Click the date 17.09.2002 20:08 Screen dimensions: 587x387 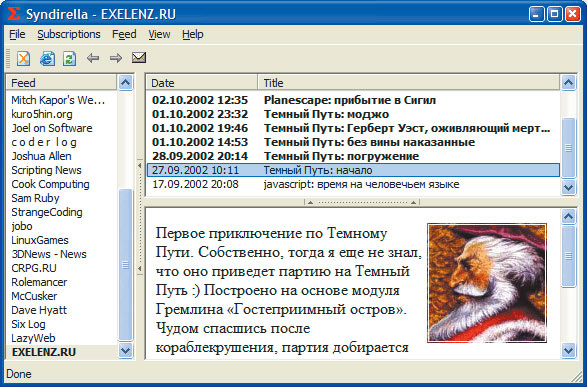coord(195,184)
